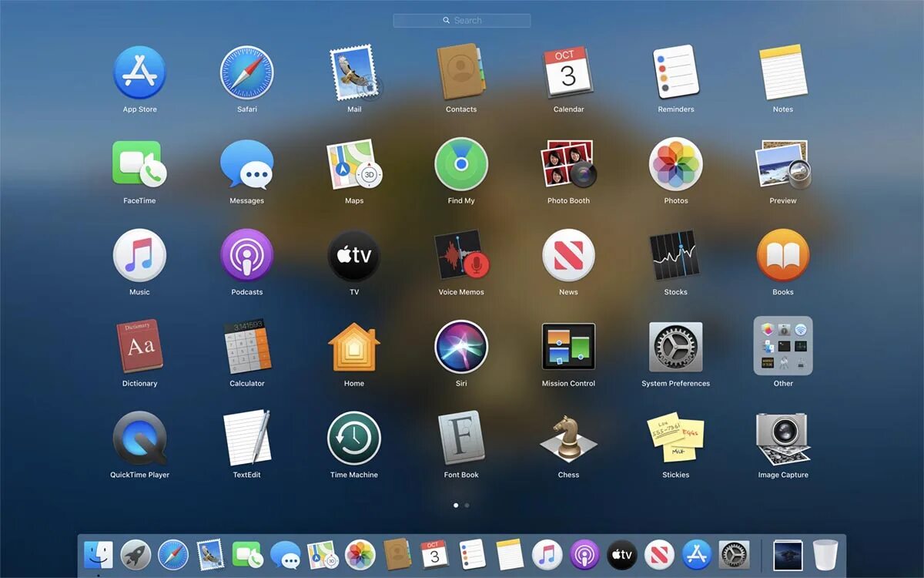
Task: Switch to the second Launchpad page dot
Action: (x=467, y=506)
